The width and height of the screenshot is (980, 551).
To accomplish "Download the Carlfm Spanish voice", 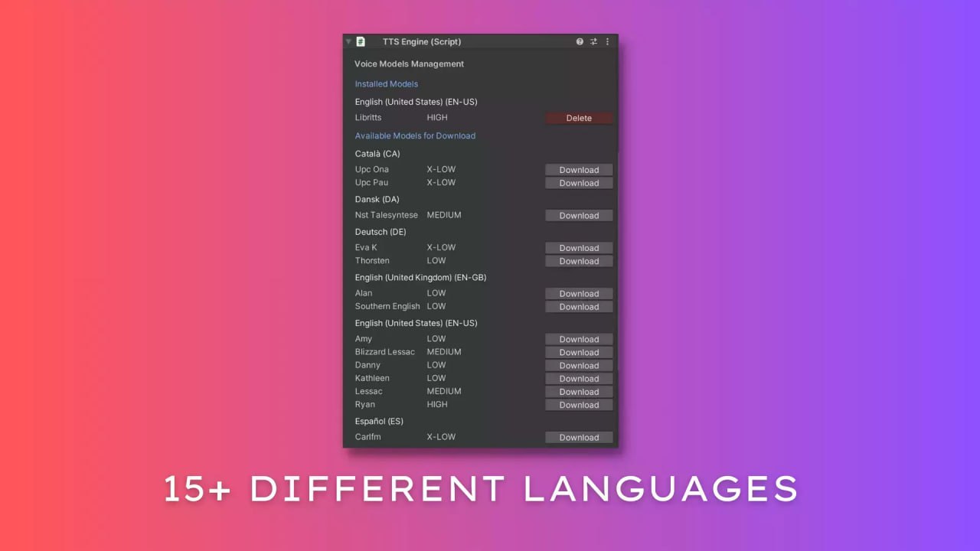I will 578,437.
